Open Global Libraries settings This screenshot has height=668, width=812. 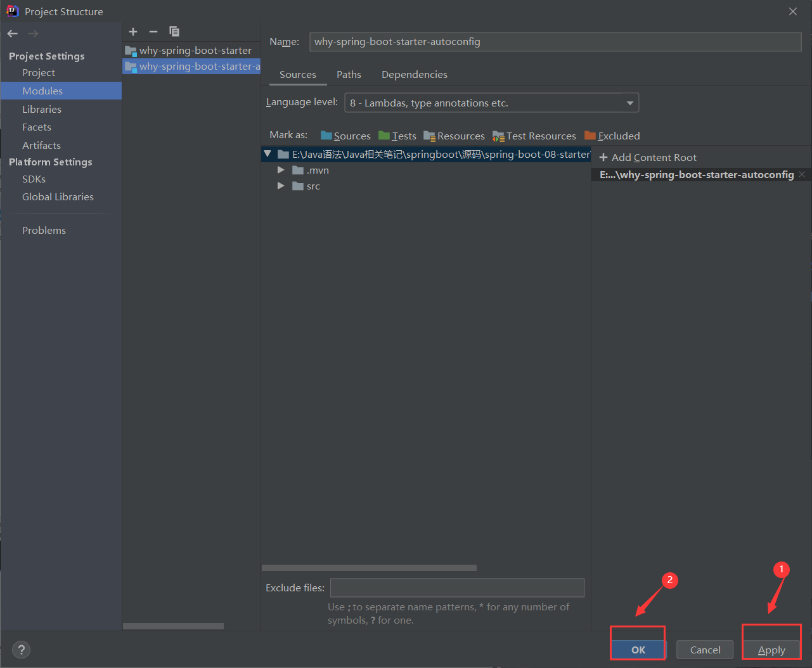click(x=58, y=197)
